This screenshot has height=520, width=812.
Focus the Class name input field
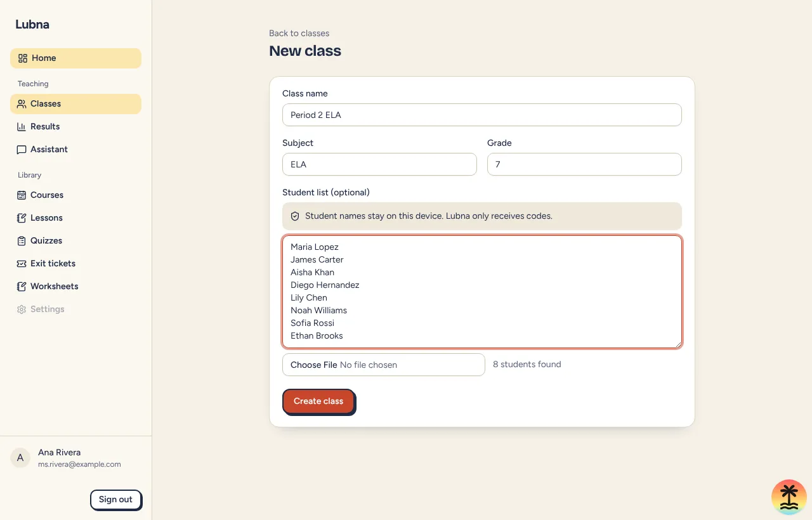[482, 115]
